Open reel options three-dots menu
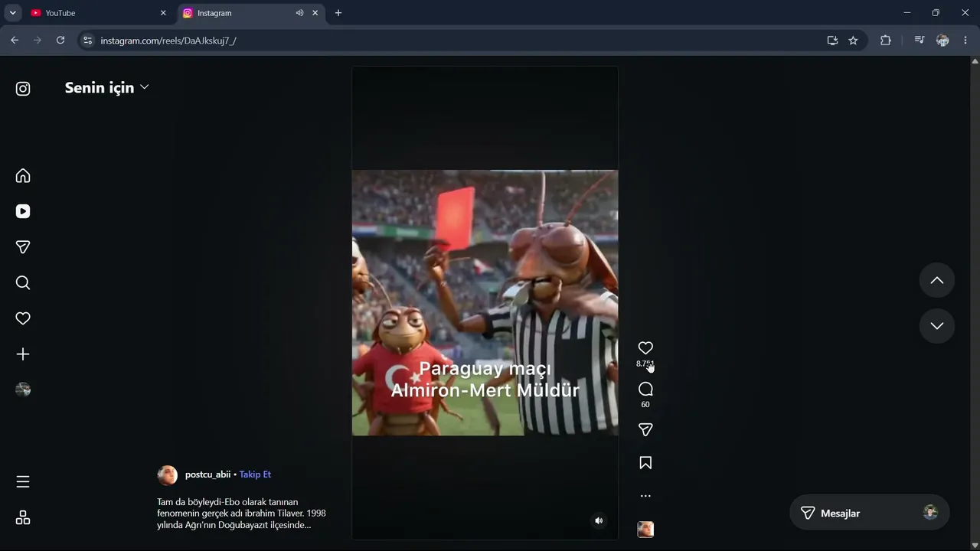Image resolution: width=980 pixels, height=551 pixels. [x=645, y=496]
